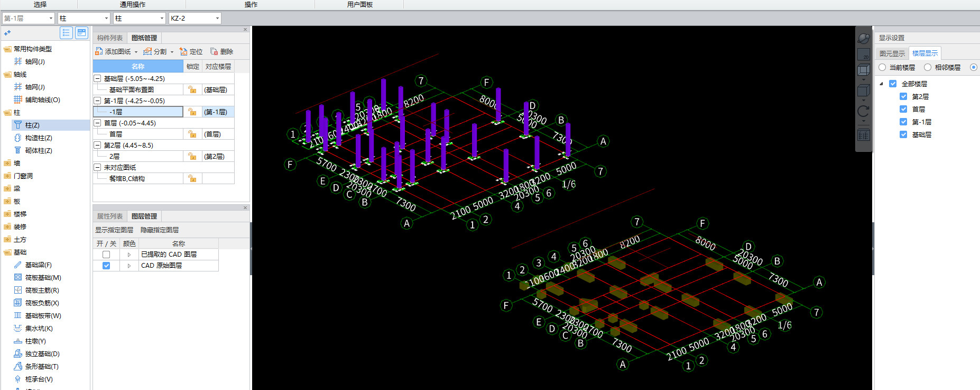Click 名称 column header in drawing list
This screenshot has height=390, width=980.
[x=138, y=66]
